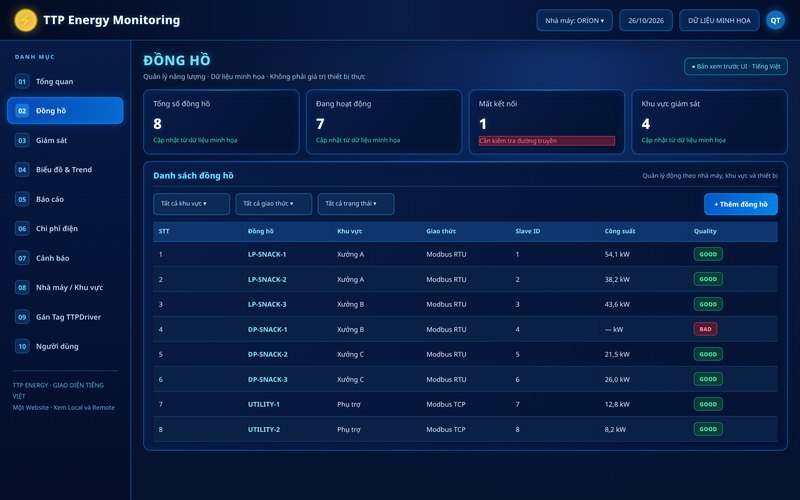The height and width of the screenshot is (500, 800).
Task: Go to Giám sát page
Action: [x=65, y=140]
